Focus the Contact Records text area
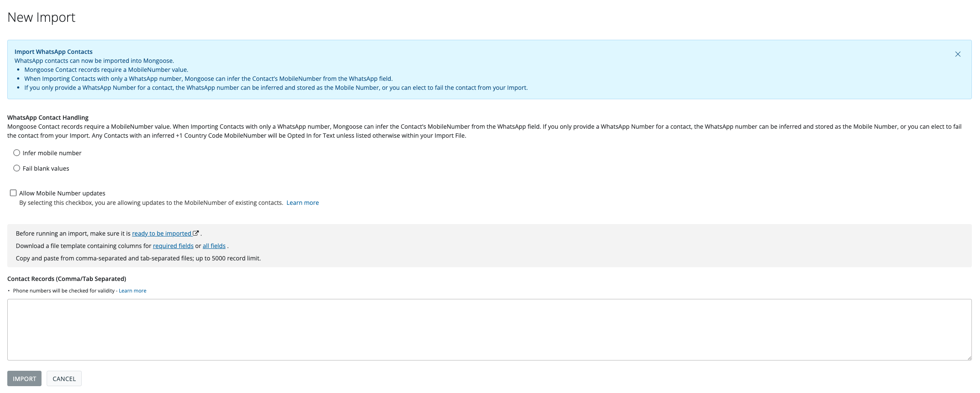Viewport: 980px width, 393px height. point(489,330)
